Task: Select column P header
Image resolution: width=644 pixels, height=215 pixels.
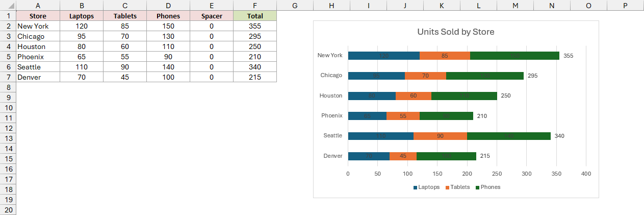Action: click(625, 5)
